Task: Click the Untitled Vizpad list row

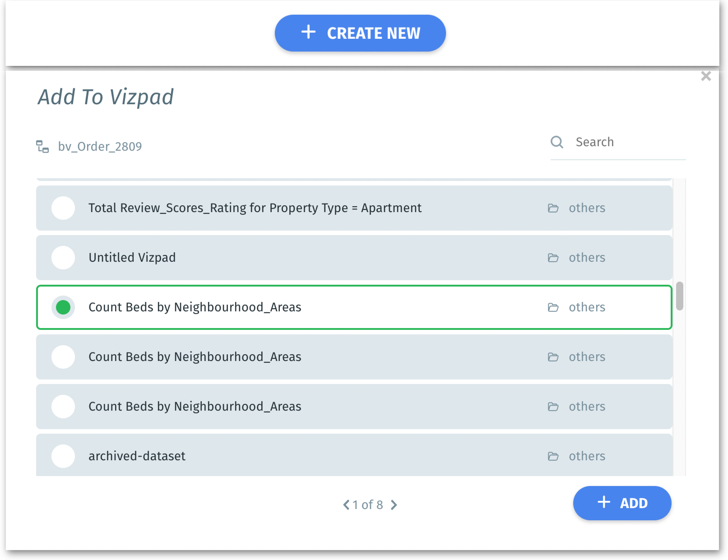Action: (333, 258)
